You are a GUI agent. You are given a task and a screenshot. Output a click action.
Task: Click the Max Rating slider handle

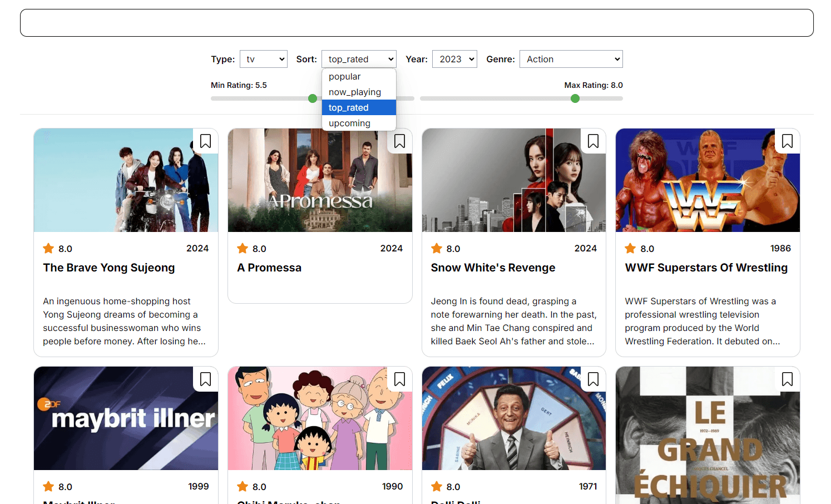click(x=575, y=98)
